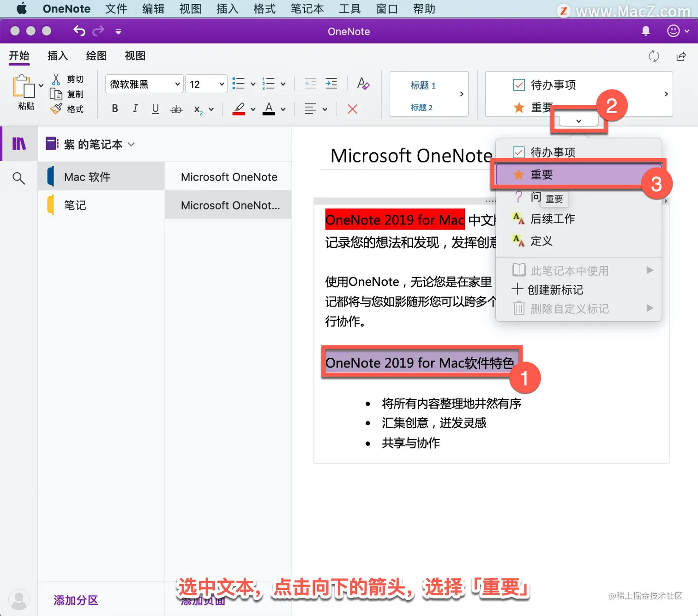
Task: Click the bullet list icon
Action: tap(238, 84)
